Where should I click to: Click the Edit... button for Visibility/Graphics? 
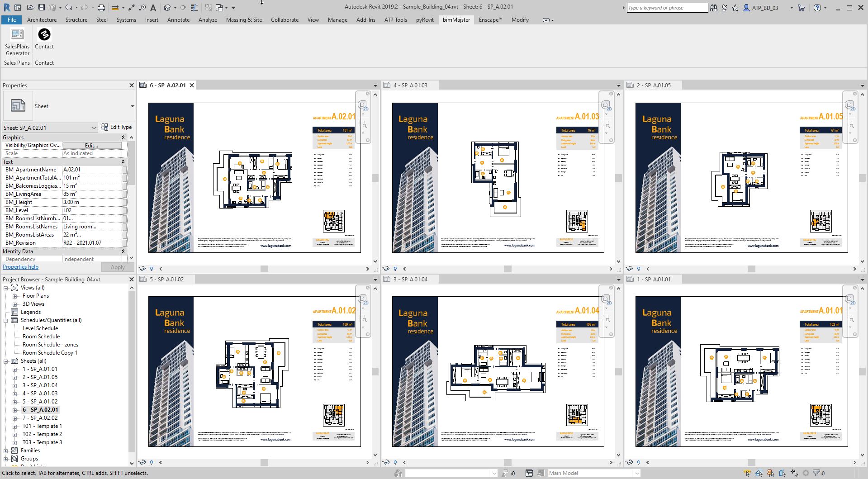(x=92, y=145)
